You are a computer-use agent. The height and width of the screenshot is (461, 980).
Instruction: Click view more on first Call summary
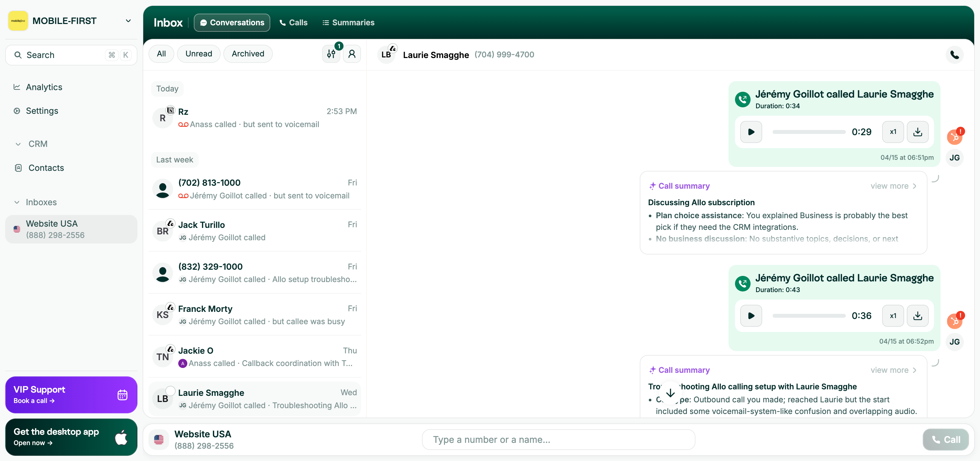(893, 186)
